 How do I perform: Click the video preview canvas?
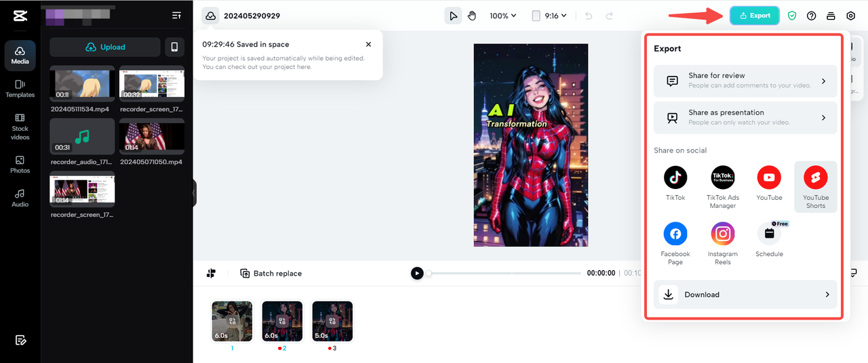click(x=530, y=145)
